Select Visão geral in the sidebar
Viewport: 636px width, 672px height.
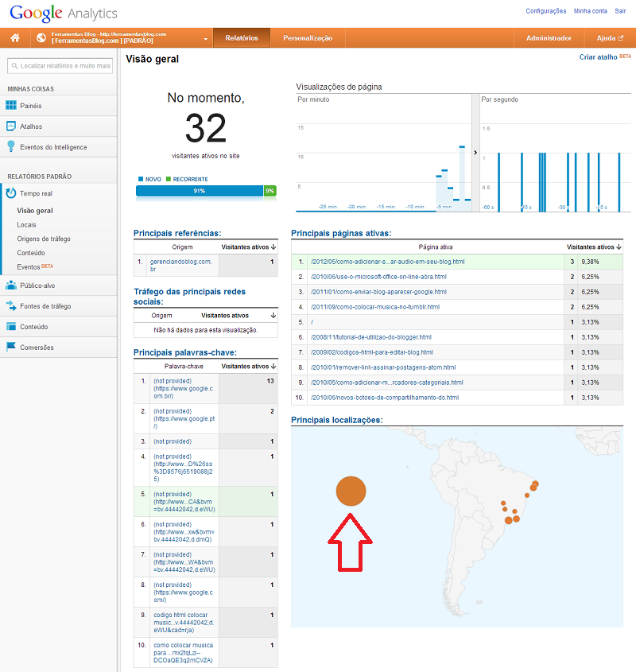[35, 211]
